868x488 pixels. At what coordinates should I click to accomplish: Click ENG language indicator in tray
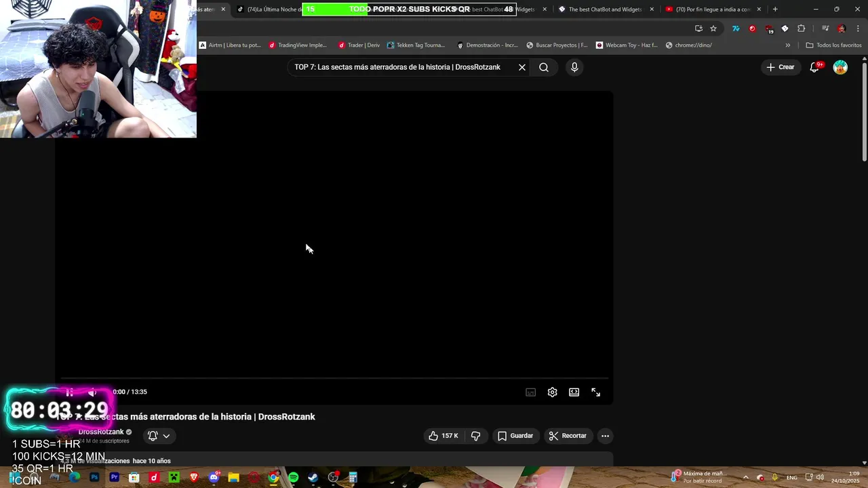tap(791, 478)
